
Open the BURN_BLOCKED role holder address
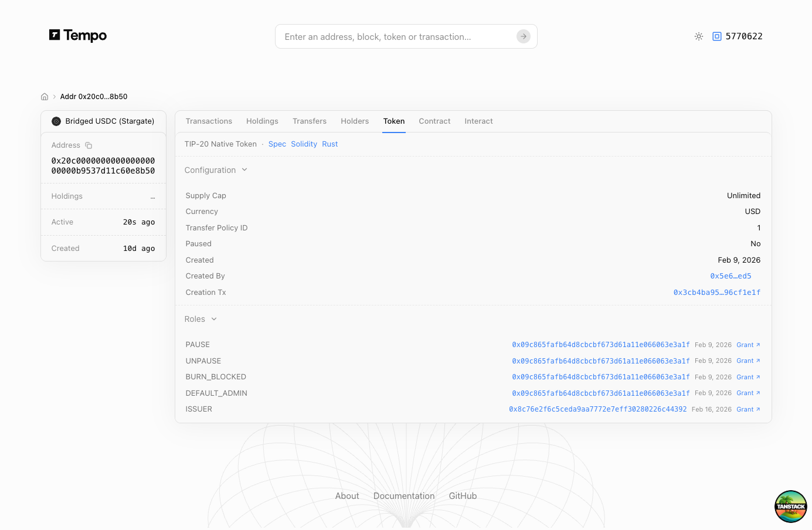point(600,377)
